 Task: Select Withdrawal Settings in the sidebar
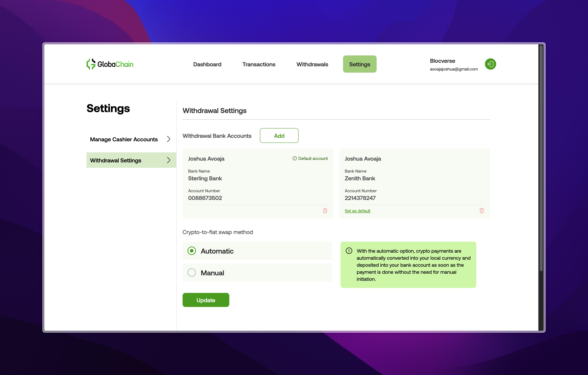pos(131,160)
